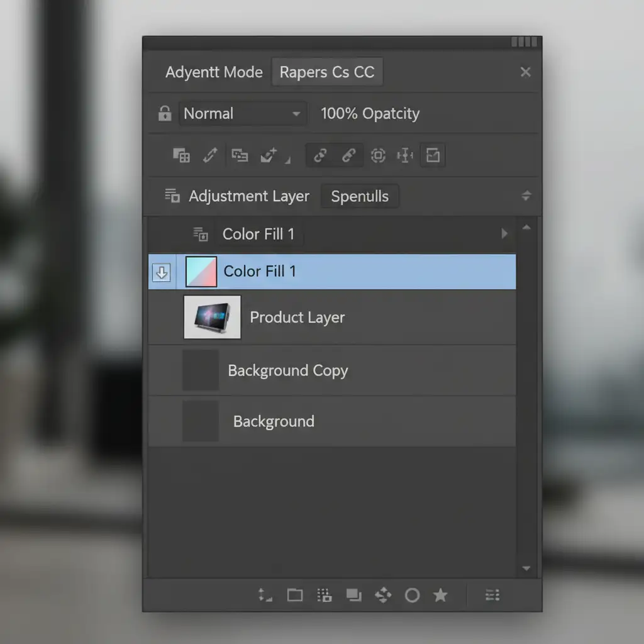Expand the Color Fill 1 group arrow
This screenshot has width=644, height=644.
504,234
